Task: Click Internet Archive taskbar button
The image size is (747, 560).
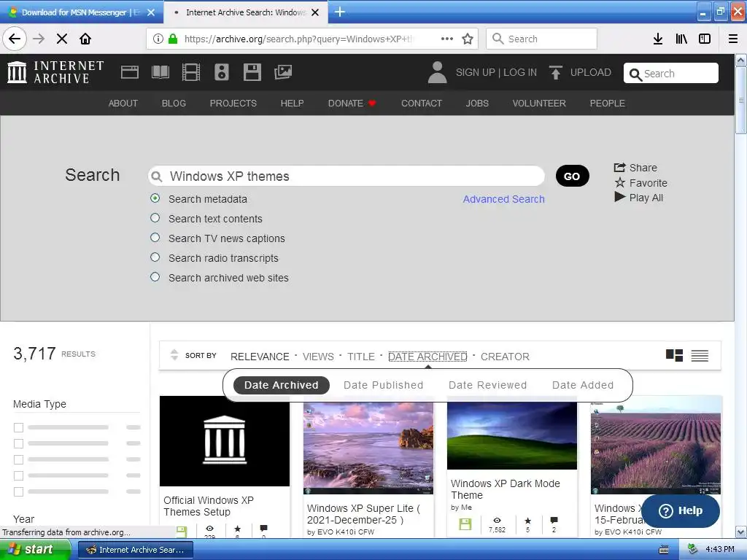Action: (135, 550)
